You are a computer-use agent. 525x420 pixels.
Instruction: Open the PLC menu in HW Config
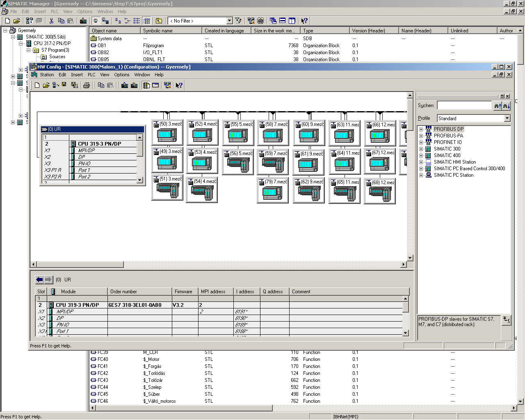coord(91,75)
